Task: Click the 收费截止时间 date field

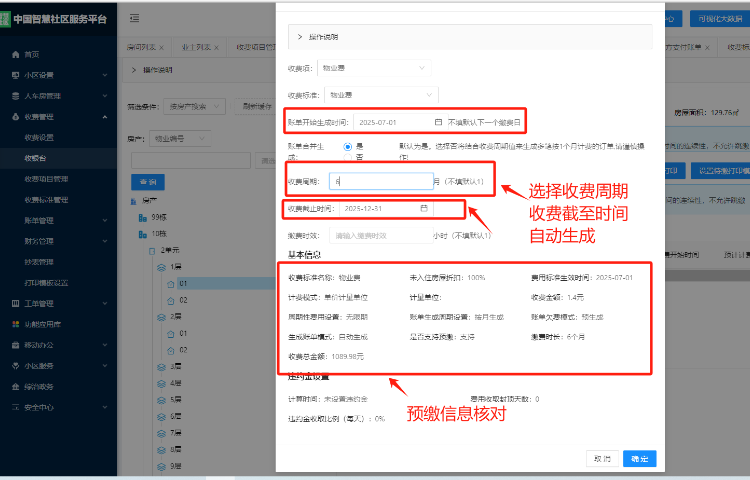Action: [x=386, y=208]
